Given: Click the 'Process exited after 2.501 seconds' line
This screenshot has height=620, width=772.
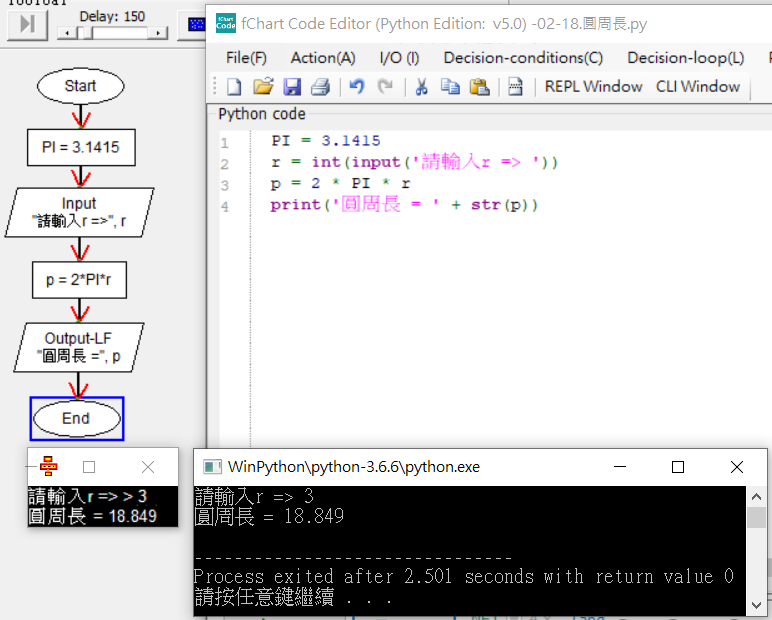Looking at the screenshot, I should pos(464,576).
